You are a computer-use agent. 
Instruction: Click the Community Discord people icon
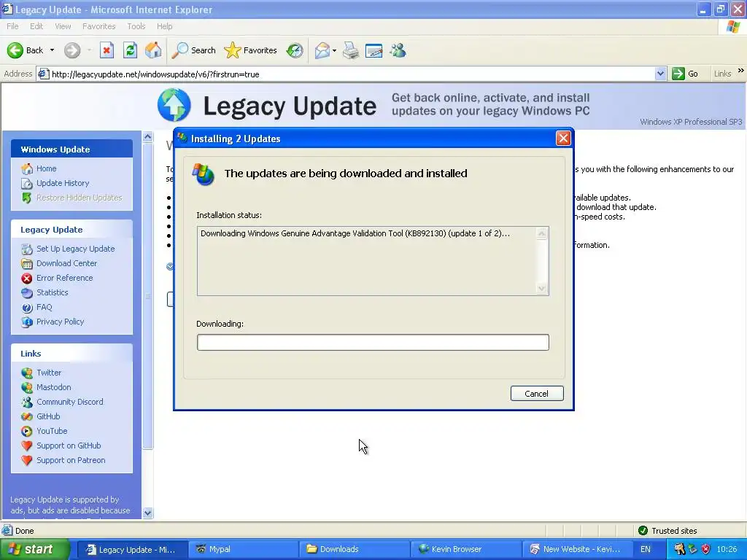(27, 402)
